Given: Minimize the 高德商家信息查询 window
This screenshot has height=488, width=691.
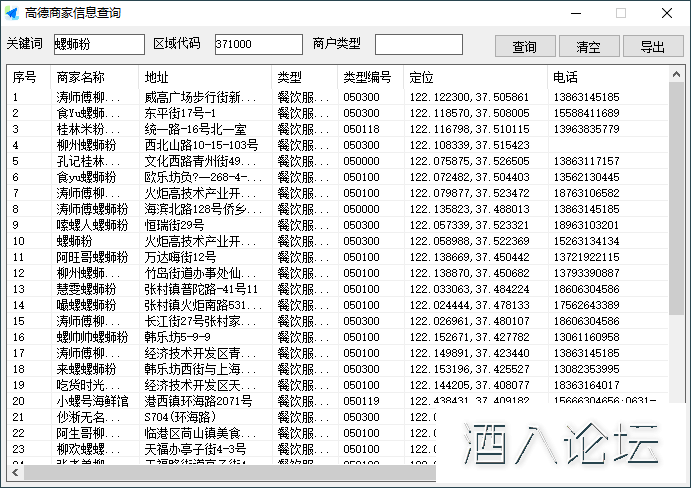Looking at the screenshot, I should pos(576,13).
